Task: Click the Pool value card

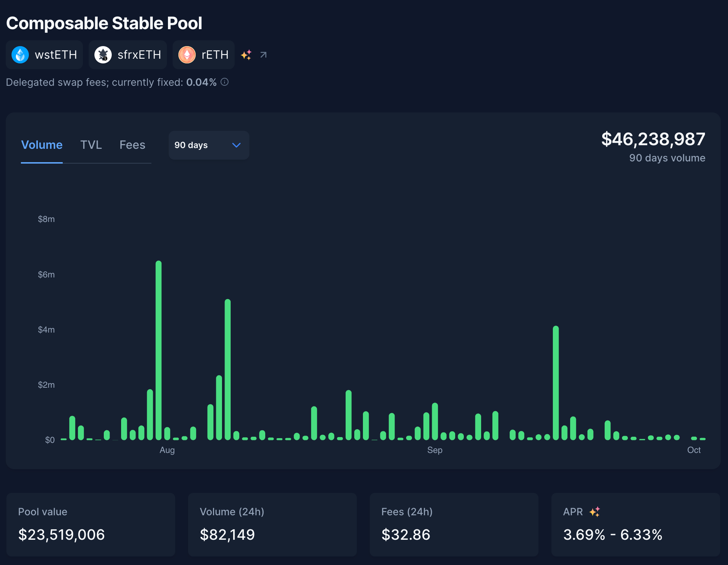Action: pos(91,524)
